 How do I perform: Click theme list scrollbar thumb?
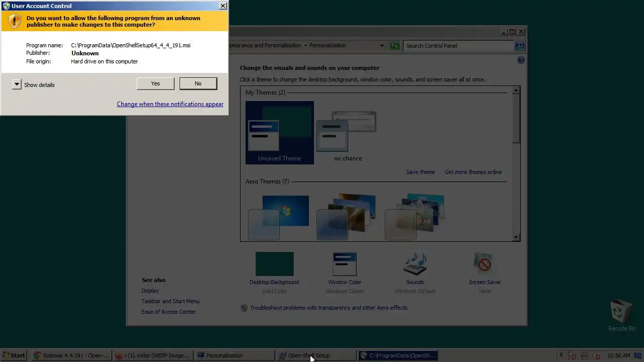516,119
